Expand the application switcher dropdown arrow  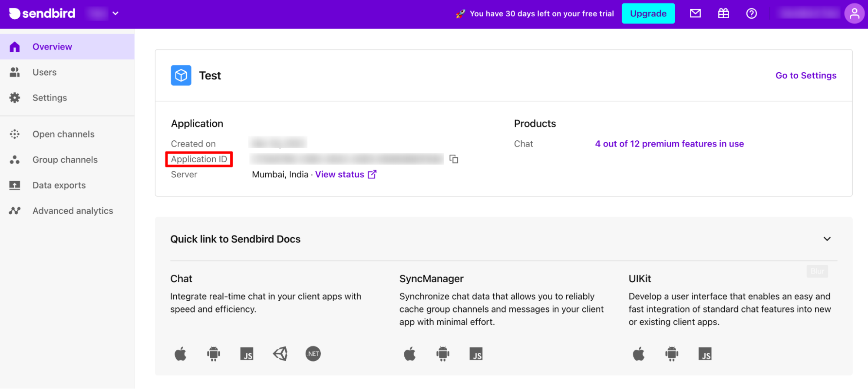tap(116, 13)
